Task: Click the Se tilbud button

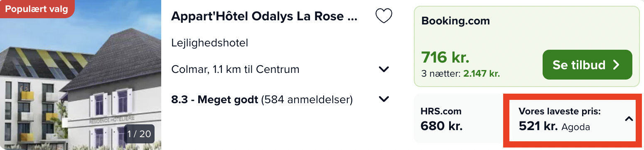Action: pyautogui.click(x=587, y=65)
